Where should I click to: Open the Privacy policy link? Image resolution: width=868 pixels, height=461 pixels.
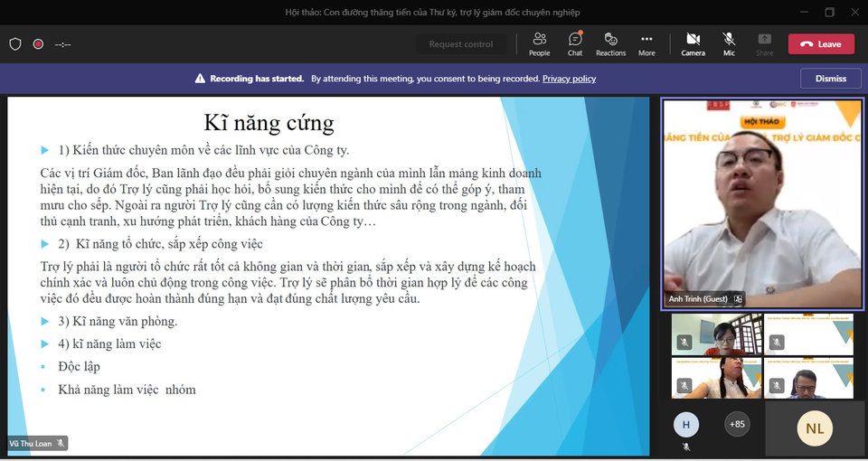569,79
